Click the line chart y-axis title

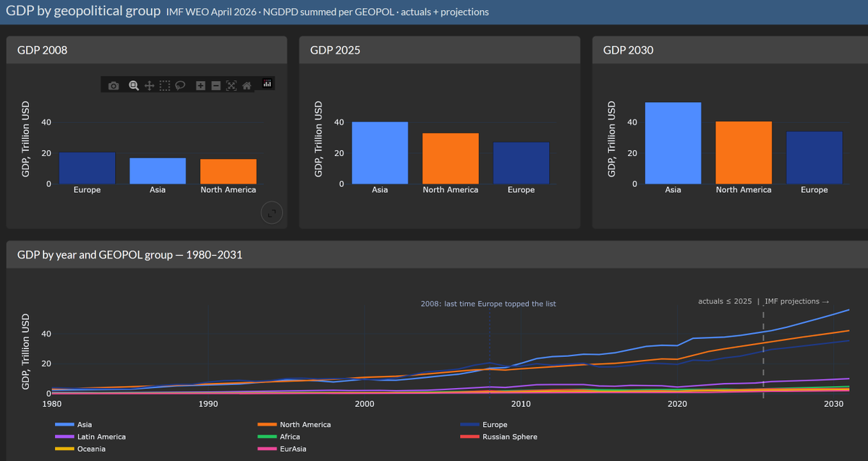[x=26, y=351]
